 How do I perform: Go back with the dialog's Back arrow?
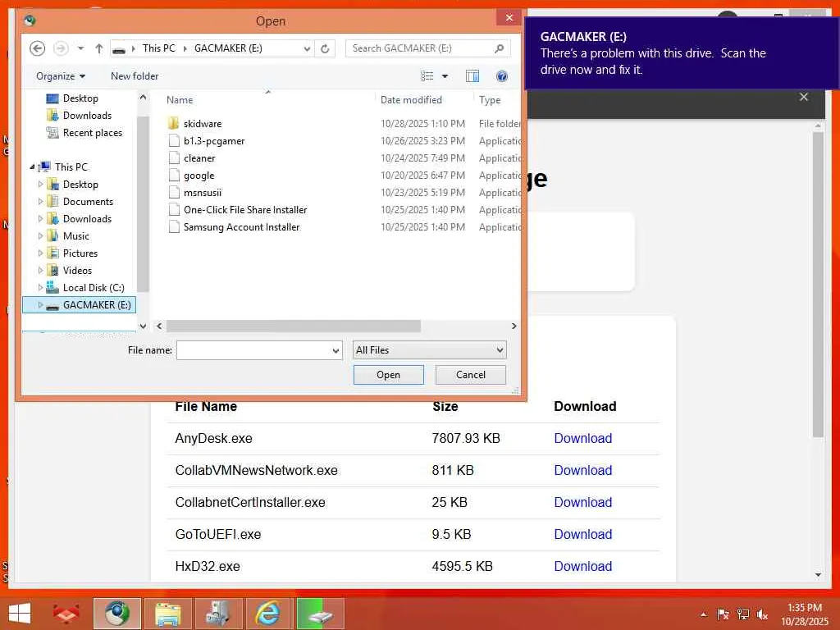pyautogui.click(x=37, y=48)
